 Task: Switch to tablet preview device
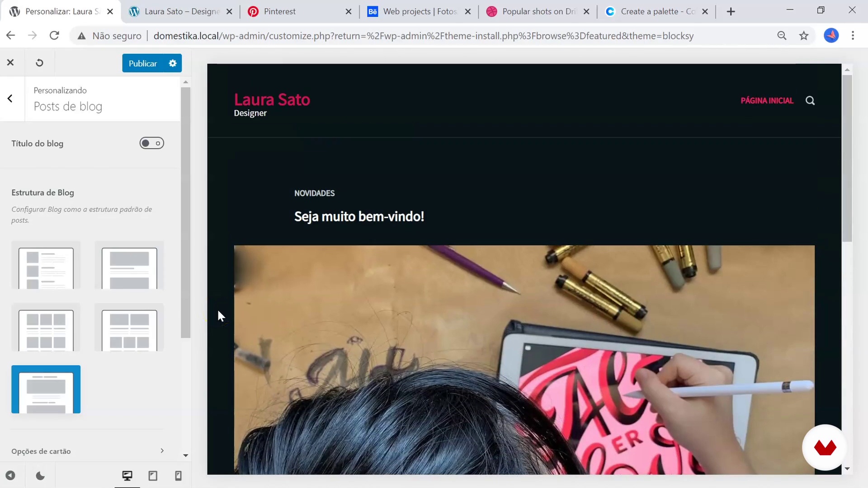pos(153,475)
